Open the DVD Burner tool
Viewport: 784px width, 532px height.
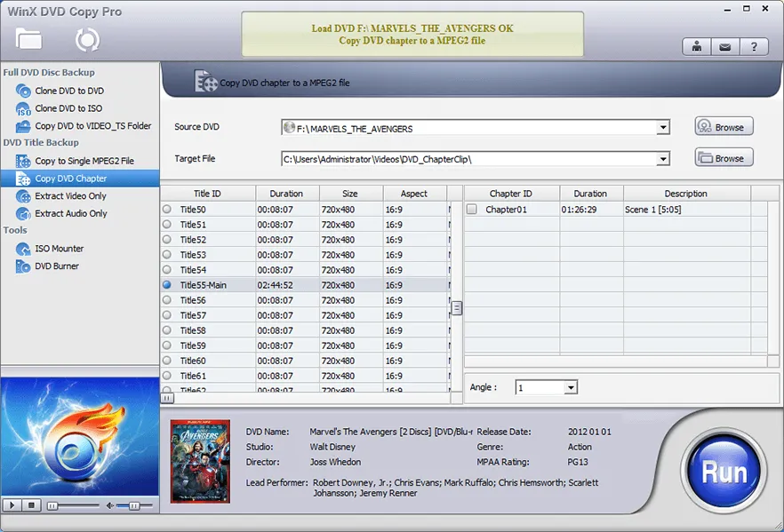[x=57, y=266]
